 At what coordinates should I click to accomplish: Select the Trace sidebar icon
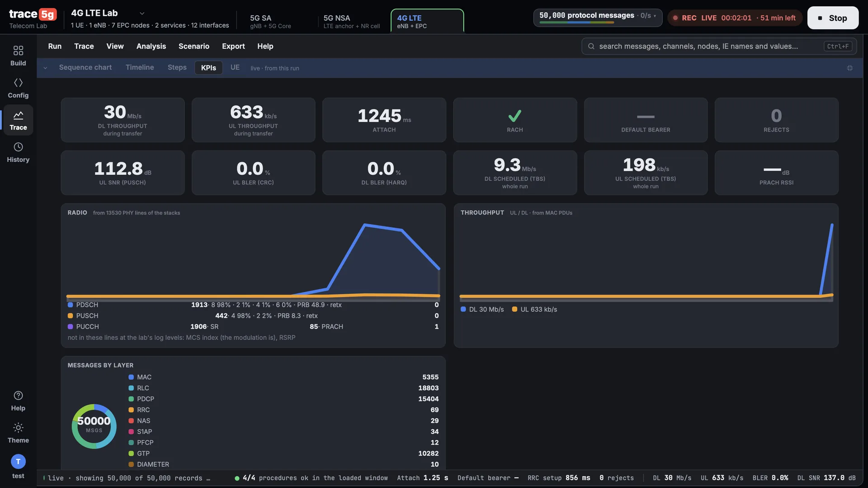point(18,120)
